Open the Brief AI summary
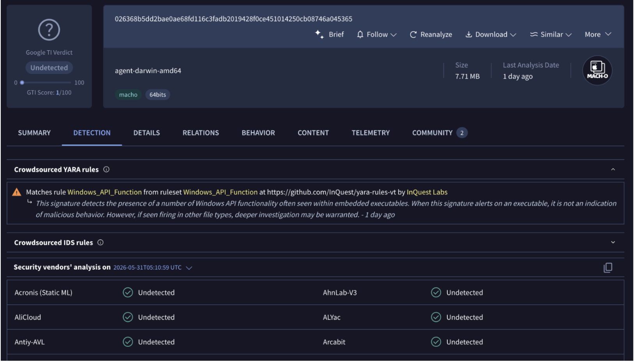Image resolution: width=635 pixels, height=364 pixels. [x=330, y=34]
